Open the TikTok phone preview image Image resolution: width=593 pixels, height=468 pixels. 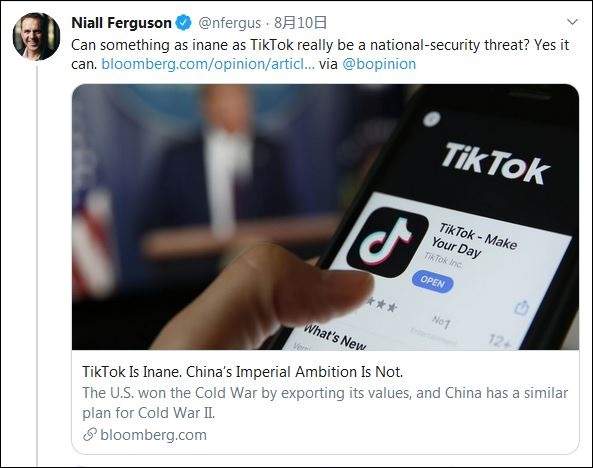coord(325,217)
